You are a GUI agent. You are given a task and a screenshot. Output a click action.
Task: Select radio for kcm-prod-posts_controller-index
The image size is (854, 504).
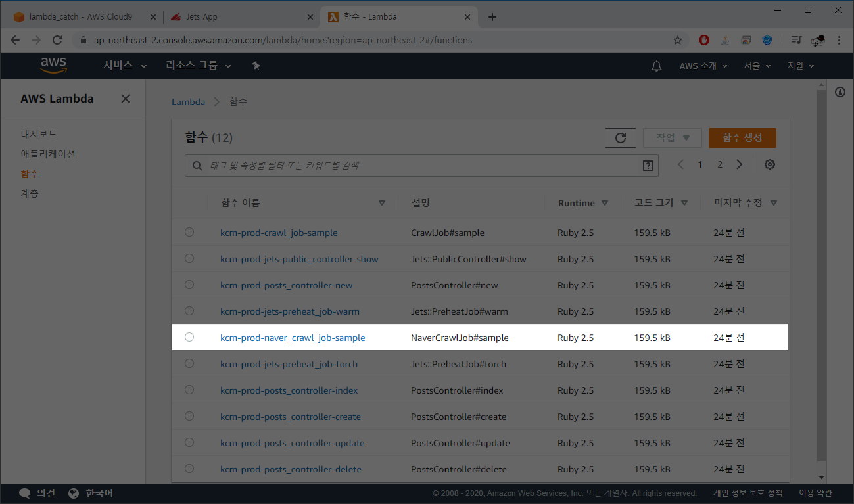(x=189, y=390)
